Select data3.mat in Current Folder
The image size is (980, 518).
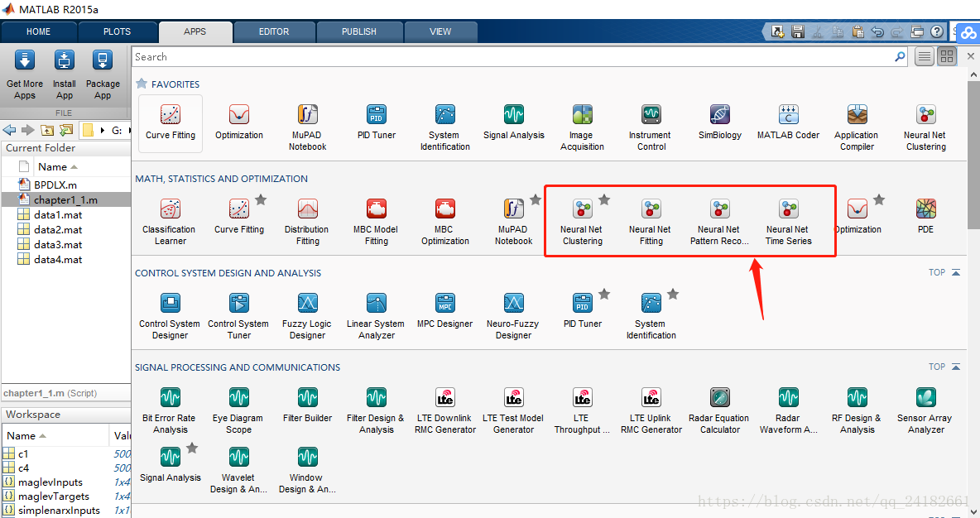click(x=57, y=245)
